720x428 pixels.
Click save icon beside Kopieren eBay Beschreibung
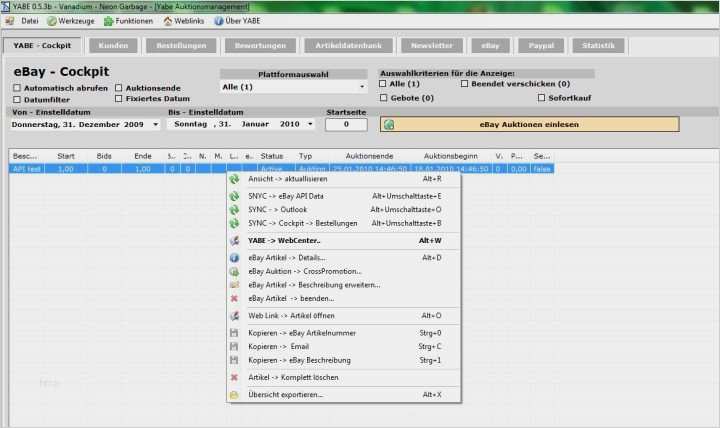pyautogui.click(x=234, y=360)
